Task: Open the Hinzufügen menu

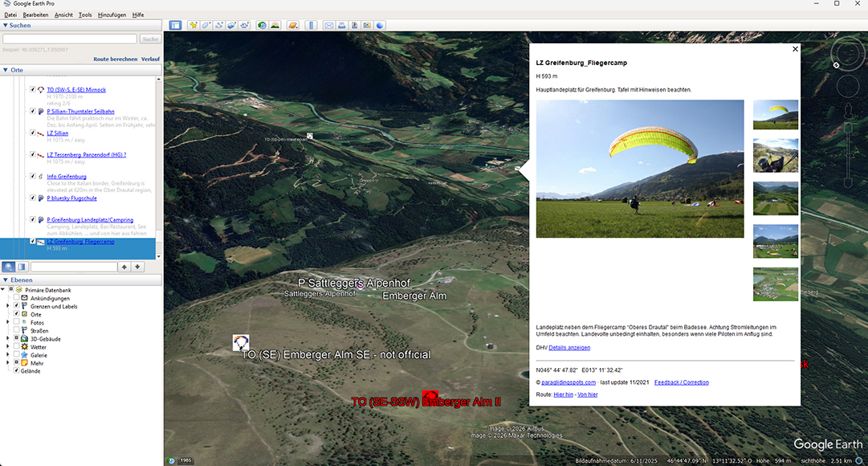Action: [112, 14]
